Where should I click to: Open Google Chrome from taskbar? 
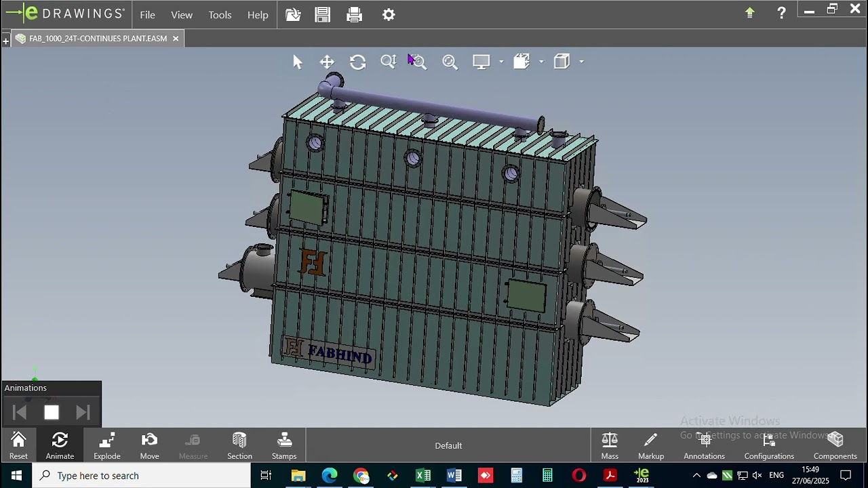[361, 476]
